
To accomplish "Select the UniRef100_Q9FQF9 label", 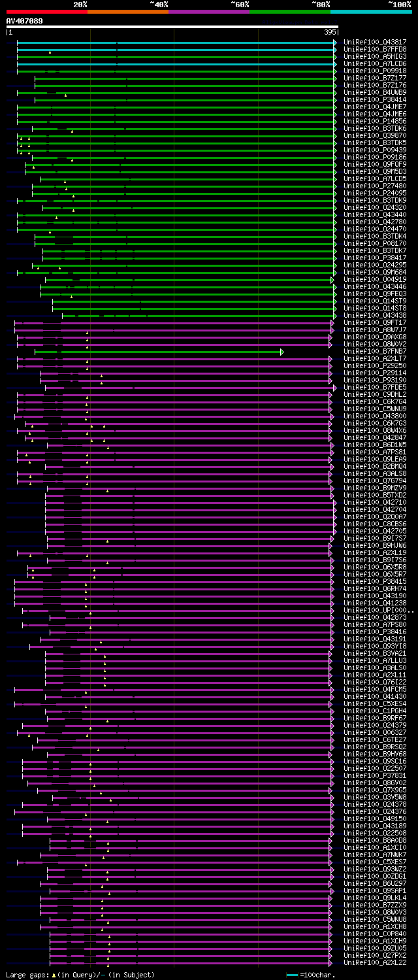I will click(x=376, y=165).
